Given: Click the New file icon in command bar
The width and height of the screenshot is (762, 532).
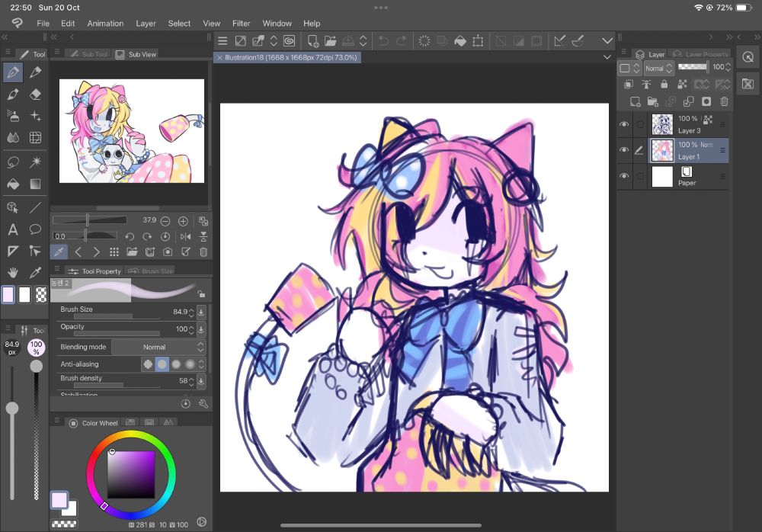Looking at the screenshot, I should 313,41.
